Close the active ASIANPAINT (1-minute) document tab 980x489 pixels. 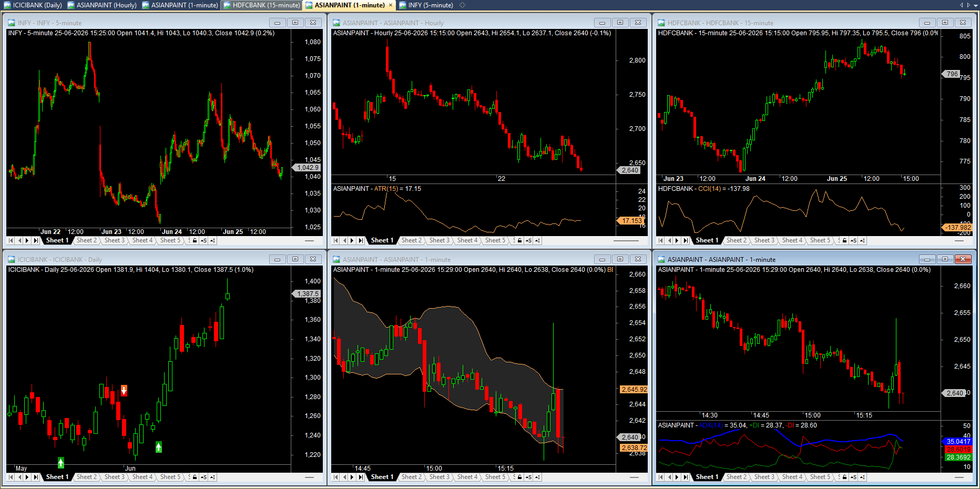(390, 5)
